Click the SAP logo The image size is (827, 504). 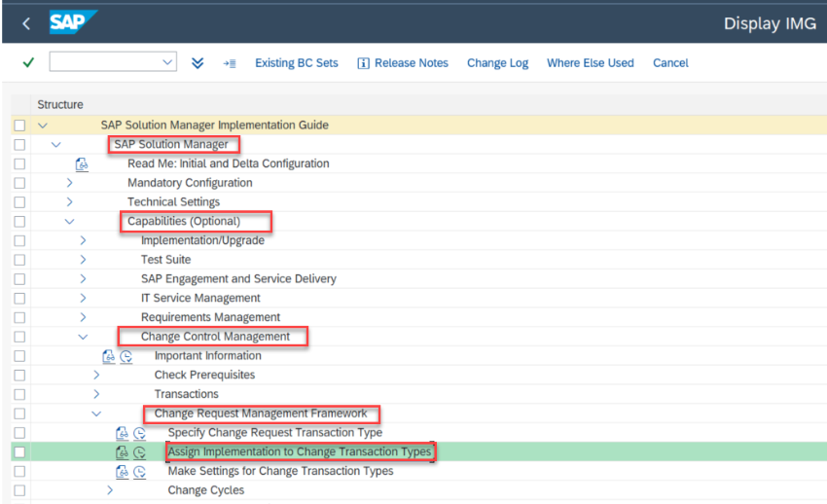(x=73, y=22)
